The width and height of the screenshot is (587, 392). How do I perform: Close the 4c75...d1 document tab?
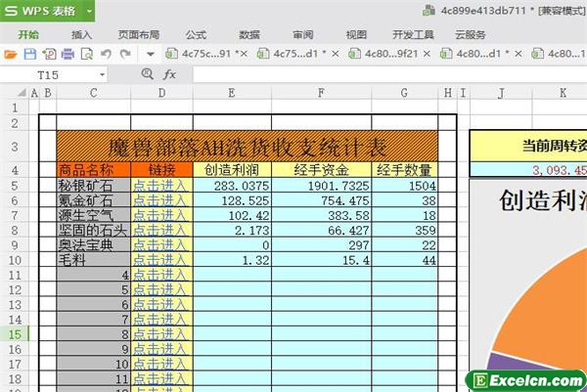[336, 54]
